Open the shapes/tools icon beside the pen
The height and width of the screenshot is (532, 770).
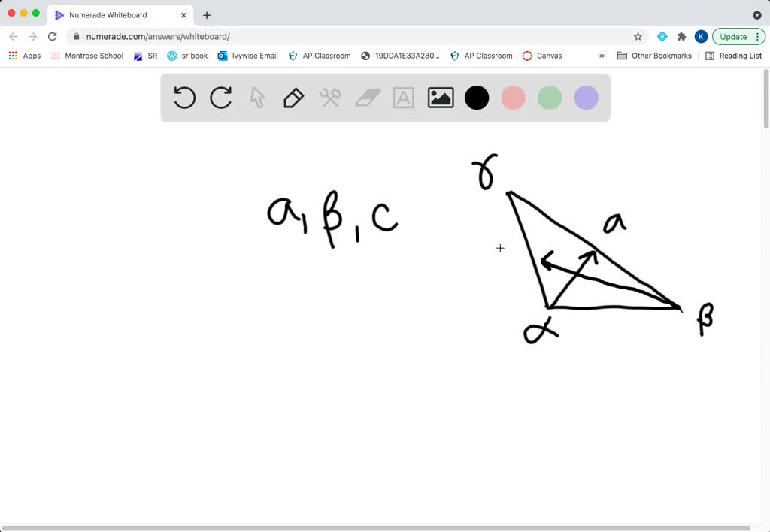click(330, 98)
